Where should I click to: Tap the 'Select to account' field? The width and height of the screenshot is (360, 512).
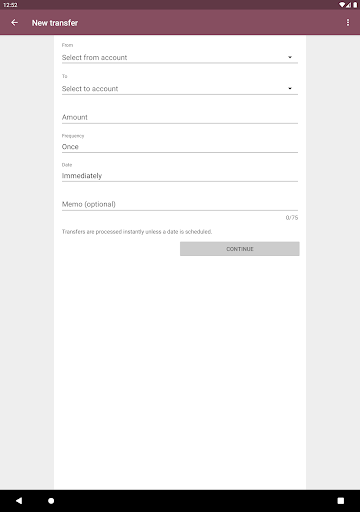pos(180,89)
